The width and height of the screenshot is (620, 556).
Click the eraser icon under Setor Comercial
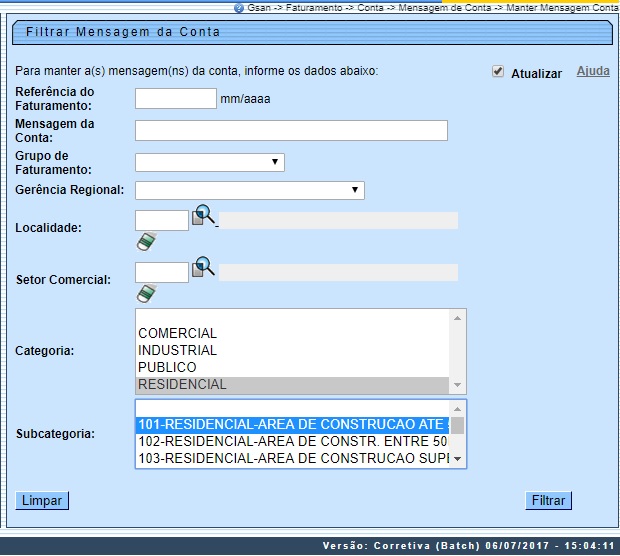pos(147,293)
